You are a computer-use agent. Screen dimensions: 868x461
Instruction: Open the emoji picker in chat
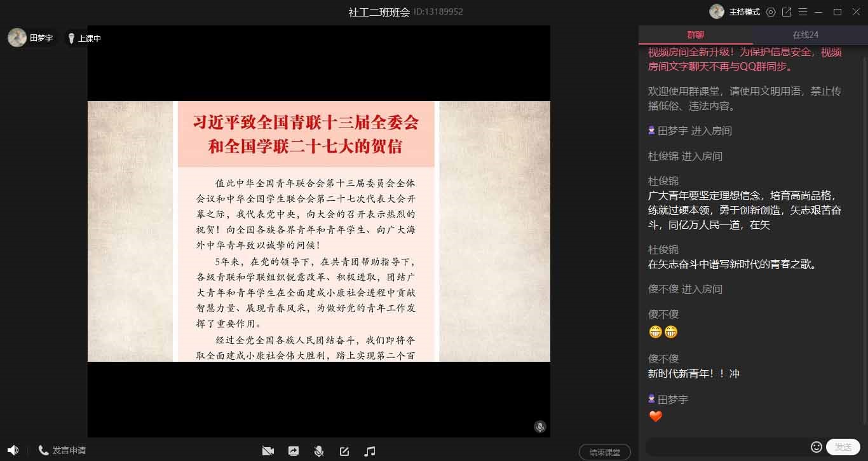tap(817, 447)
